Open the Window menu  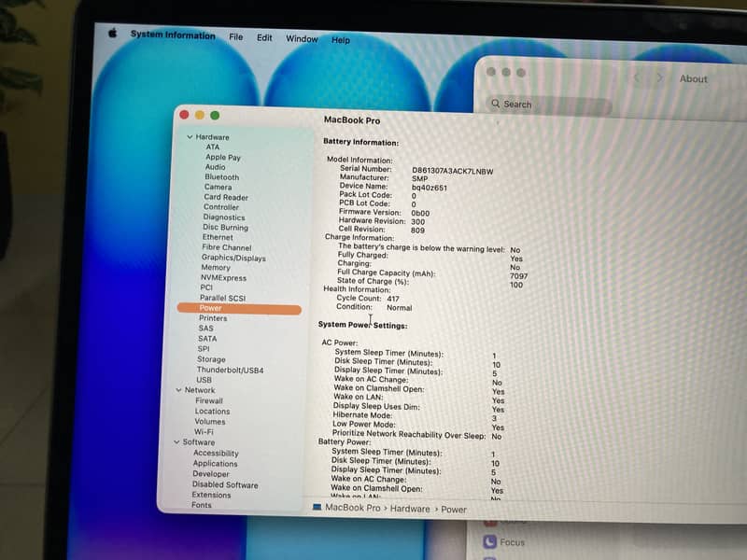click(302, 39)
